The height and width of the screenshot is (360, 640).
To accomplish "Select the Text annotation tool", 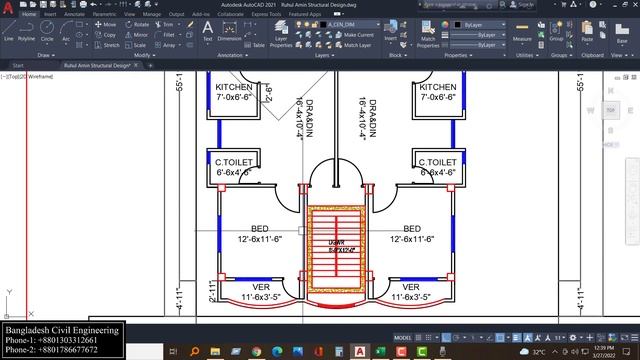I will point(207,31).
